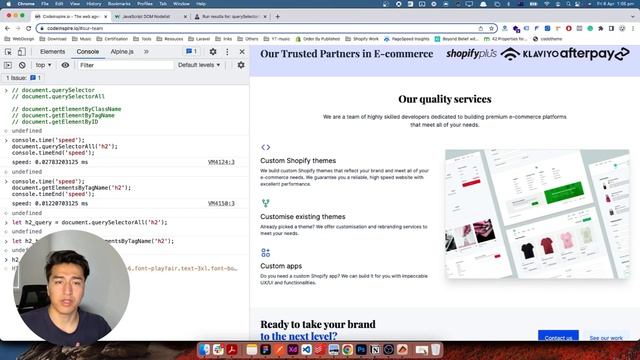
Task: Expand the getElementsByTagName timing entry
Action: coord(6,181)
